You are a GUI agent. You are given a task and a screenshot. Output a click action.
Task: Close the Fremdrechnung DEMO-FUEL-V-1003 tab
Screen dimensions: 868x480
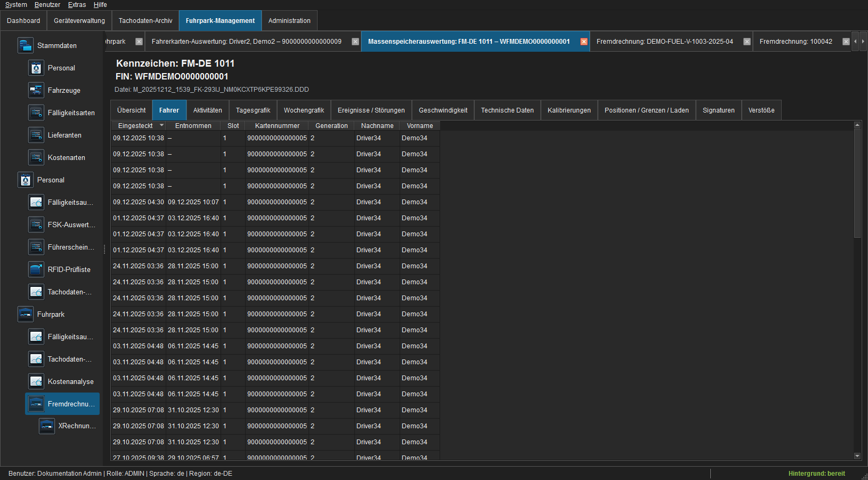(x=747, y=42)
